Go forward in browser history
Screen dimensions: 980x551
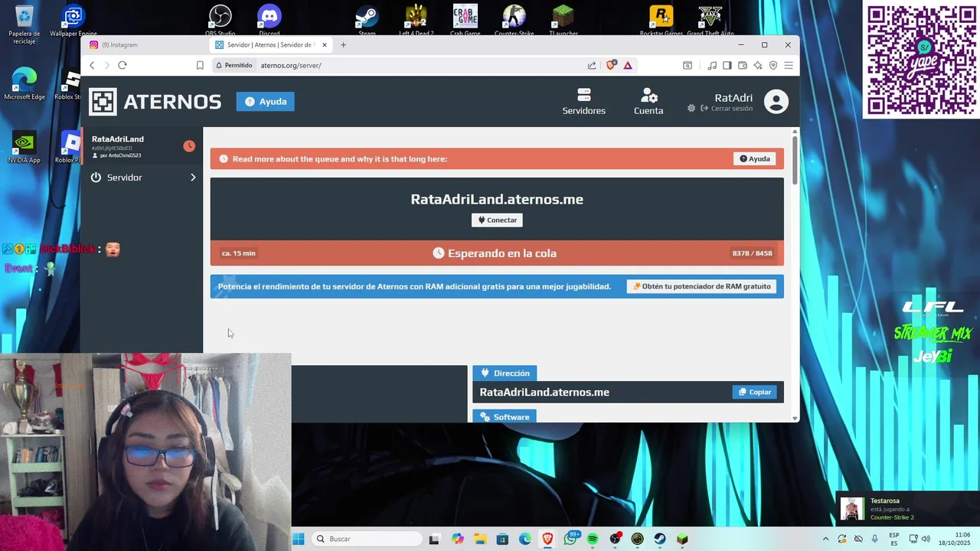click(106, 65)
